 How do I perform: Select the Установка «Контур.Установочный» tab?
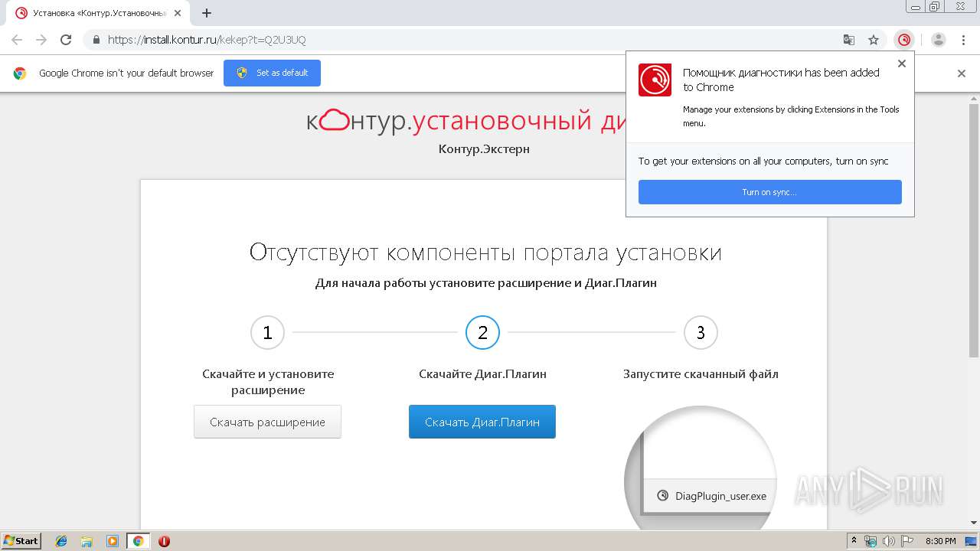[98, 13]
